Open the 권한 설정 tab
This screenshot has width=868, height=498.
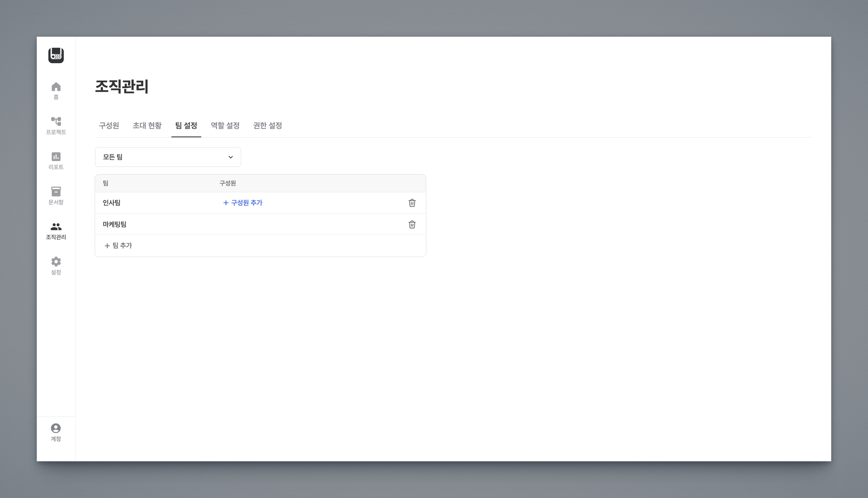tap(267, 126)
